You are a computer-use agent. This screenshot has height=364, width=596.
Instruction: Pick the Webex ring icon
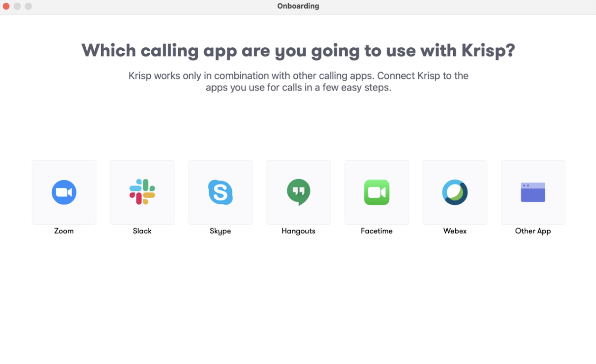455,192
